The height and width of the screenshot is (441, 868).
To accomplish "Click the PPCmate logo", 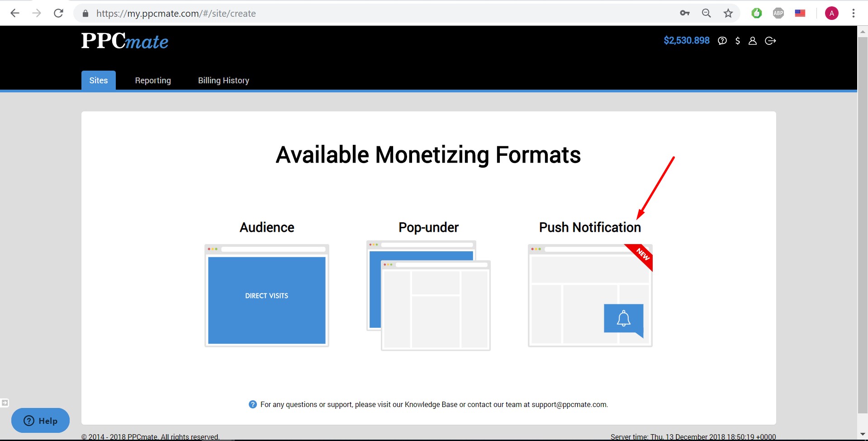I will click(125, 41).
